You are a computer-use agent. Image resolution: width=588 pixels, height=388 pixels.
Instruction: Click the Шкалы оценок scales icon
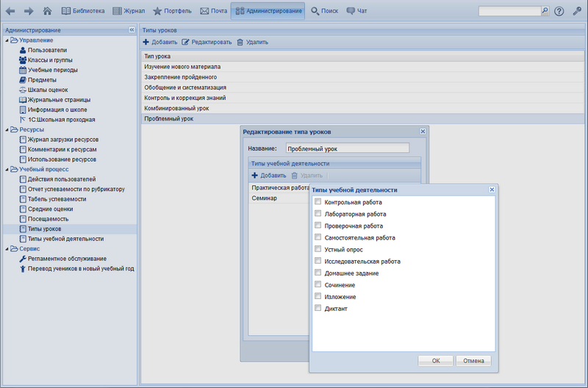point(23,90)
